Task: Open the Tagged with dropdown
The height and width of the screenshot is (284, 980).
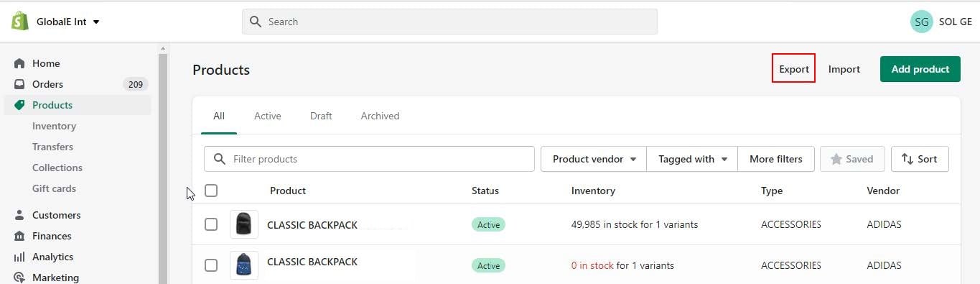Action: 692,159
